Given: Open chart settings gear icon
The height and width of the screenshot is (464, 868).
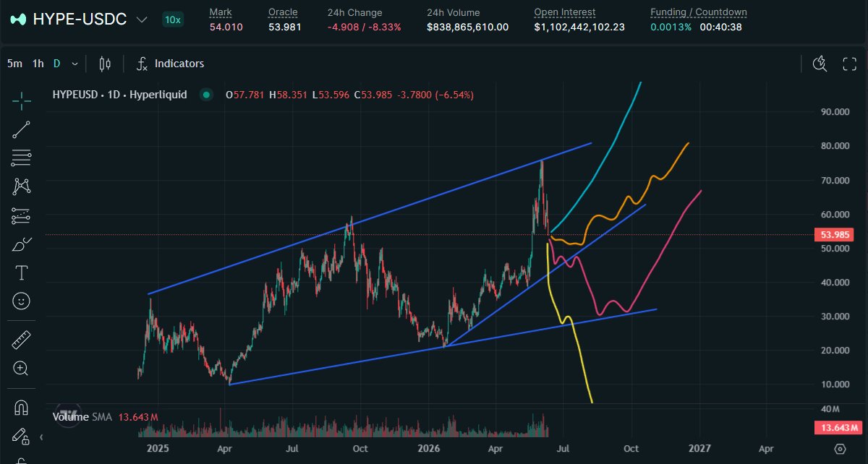Looking at the screenshot, I should point(840,449).
